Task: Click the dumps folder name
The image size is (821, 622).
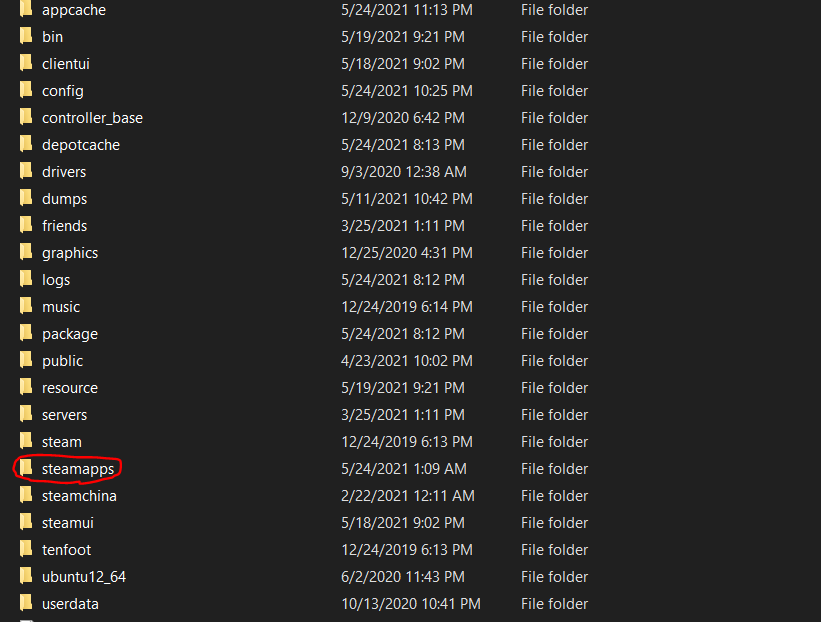Action: point(64,199)
